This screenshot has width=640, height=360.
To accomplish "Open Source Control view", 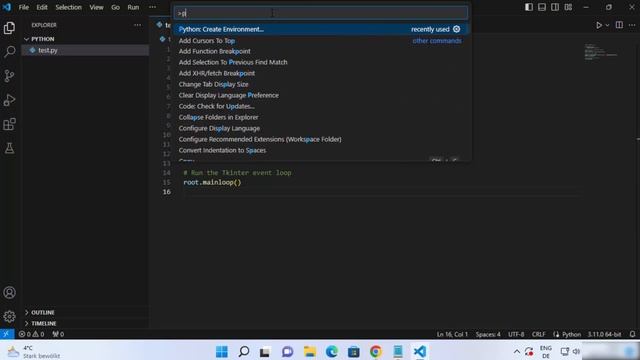I will (x=9, y=76).
